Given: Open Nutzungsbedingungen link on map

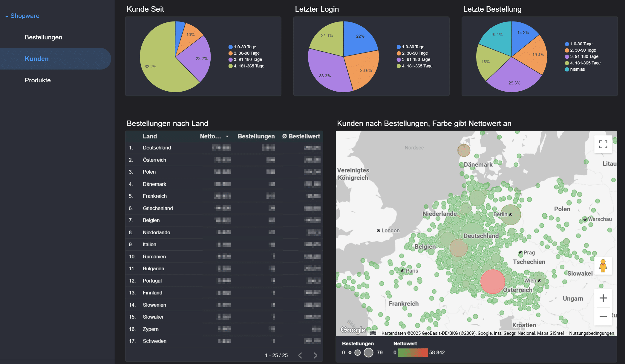Looking at the screenshot, I should pos(591,333).
